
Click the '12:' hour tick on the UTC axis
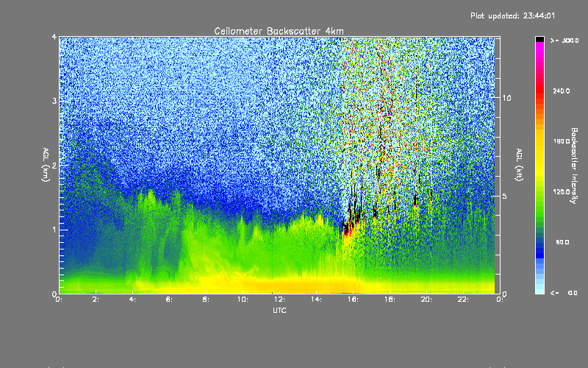pyautogui.click(x=280, y=300)
